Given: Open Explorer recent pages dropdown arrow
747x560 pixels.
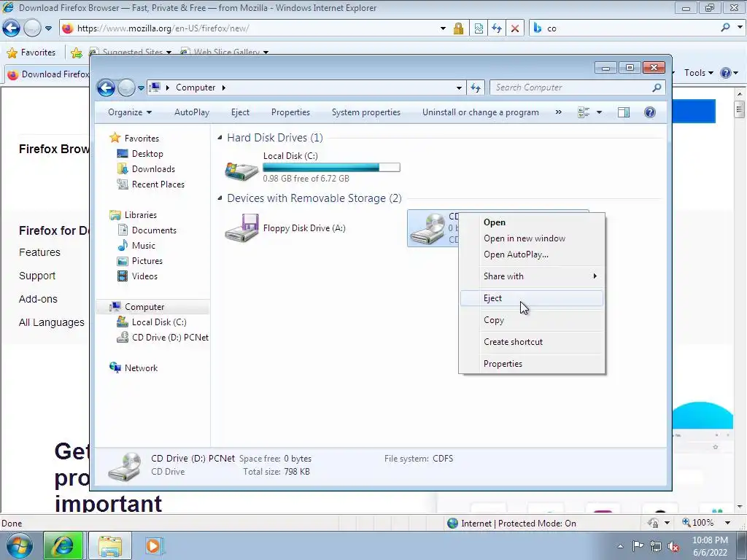Looking at the screenshot, I should pos(141,88).
